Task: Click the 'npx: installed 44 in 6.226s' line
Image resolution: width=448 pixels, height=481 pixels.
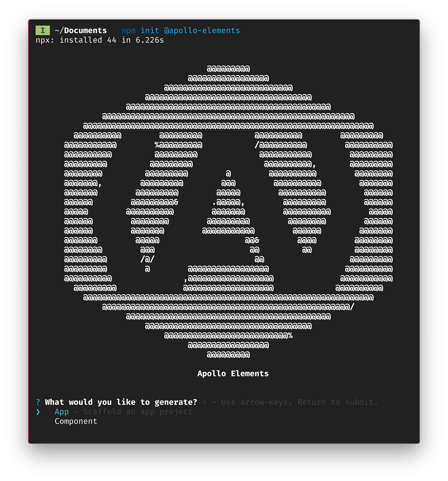Action: [x=100, y=40]
